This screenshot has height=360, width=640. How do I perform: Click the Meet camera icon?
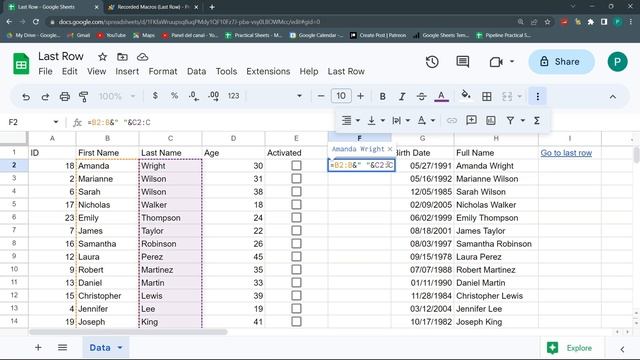(496, 62)
